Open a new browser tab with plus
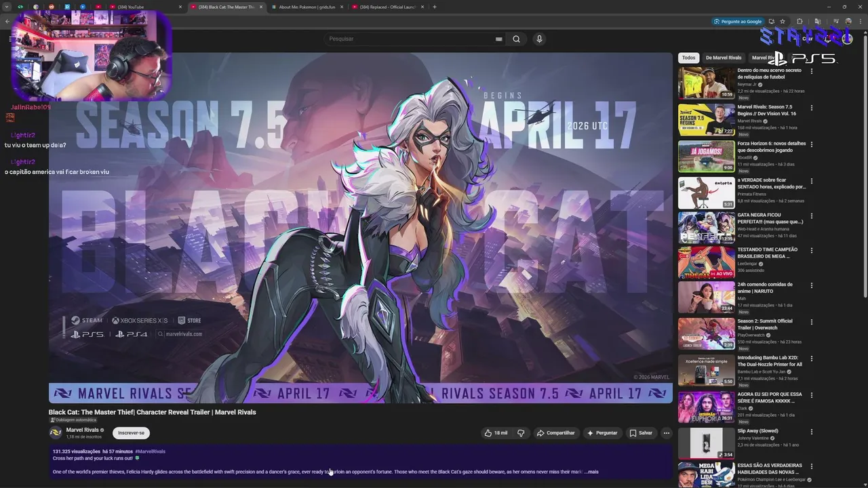 (x=435, y=7)
